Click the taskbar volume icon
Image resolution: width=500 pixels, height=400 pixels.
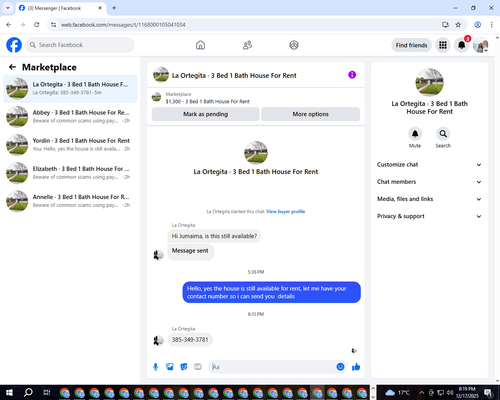coord(450,393)
